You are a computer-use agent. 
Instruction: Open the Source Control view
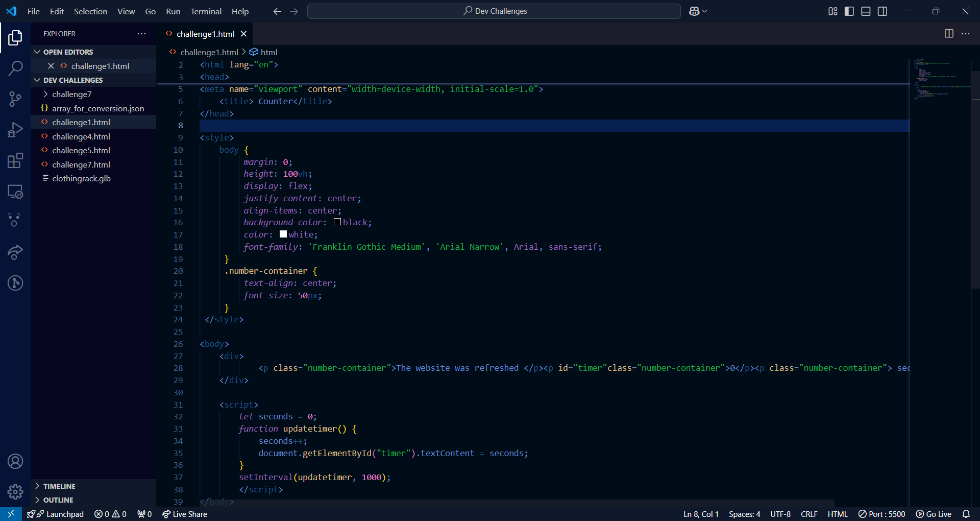(15, 99)
